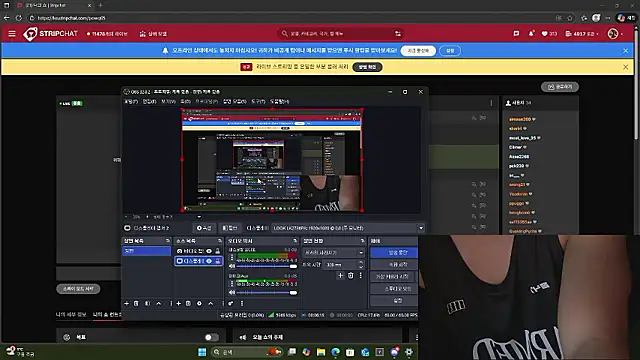Open the File menu in OBS
640x360 pixels.
click(x=131, y=101)
